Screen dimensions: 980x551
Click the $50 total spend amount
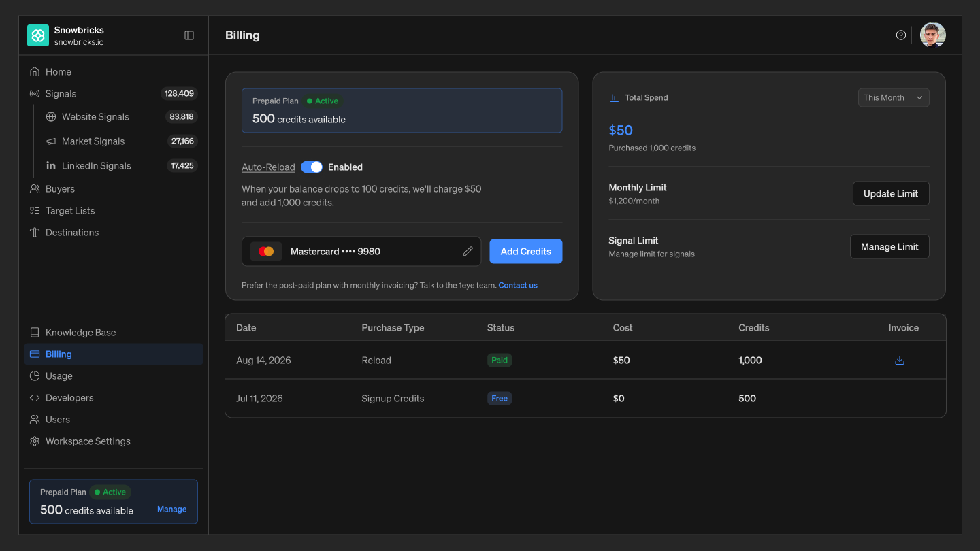(x=621, y=131)
